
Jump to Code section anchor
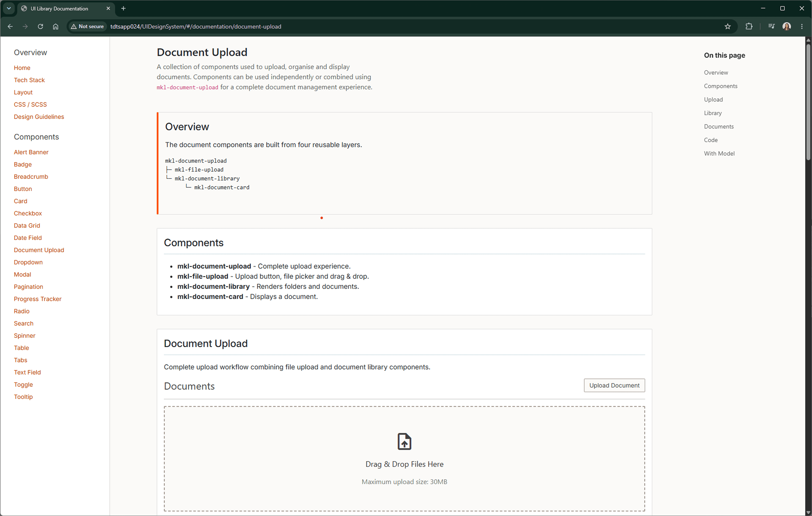[x=711, y=140]
